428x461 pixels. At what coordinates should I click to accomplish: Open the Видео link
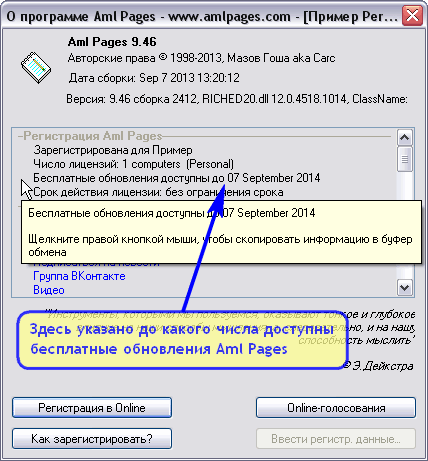49,290
